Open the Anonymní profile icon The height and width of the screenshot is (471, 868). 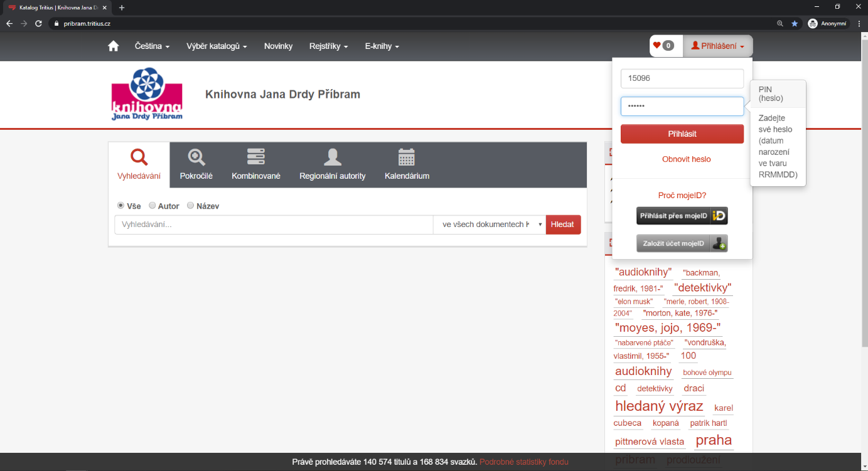(x=827, y=23)
